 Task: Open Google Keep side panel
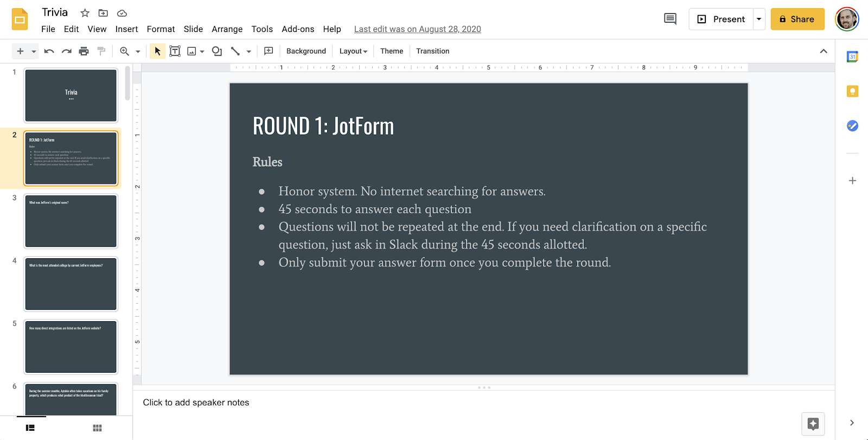pos(852,91)
